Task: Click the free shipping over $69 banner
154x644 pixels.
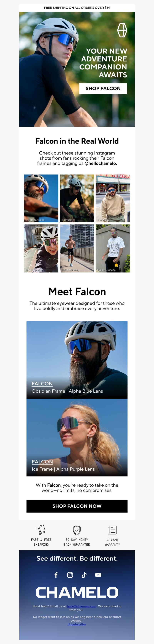Action: 77,8
